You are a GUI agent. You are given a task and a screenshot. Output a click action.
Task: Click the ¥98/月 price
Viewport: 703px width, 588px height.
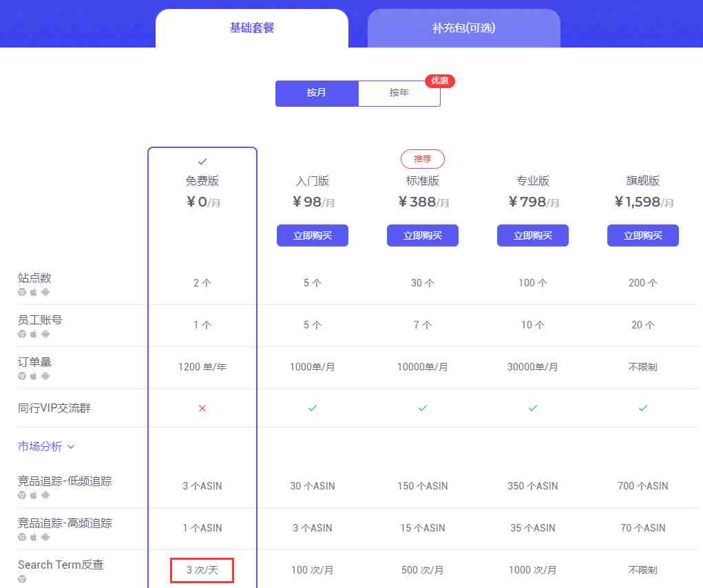click(x=313, y=202)
